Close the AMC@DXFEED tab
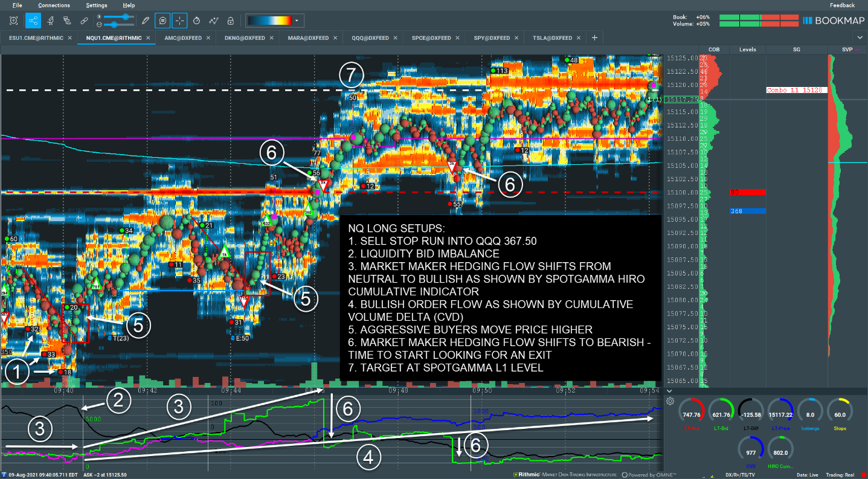The width and height of the screenshot is (868, 479). pos(208,38)
